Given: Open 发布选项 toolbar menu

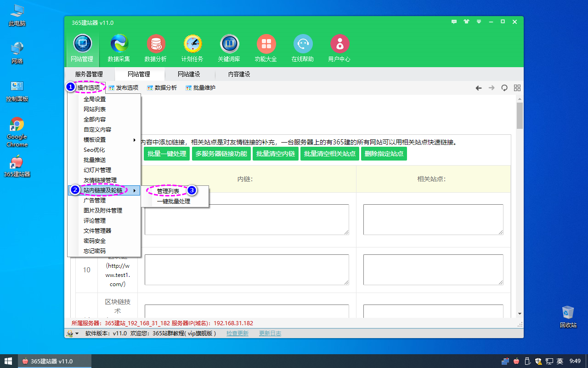Looking at the screenshot, I should coord(123,88).
